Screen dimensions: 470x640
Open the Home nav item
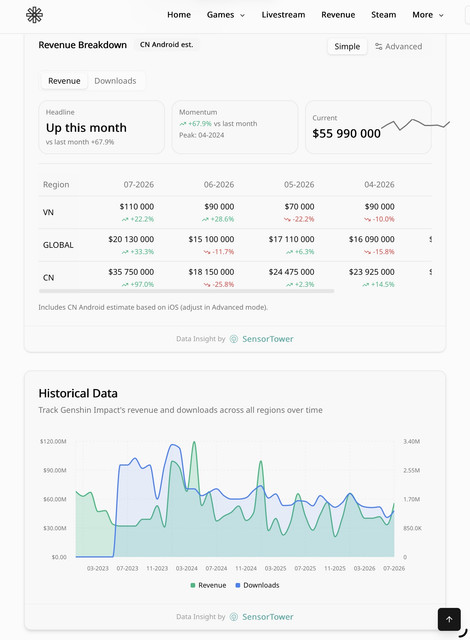[179, 15]
